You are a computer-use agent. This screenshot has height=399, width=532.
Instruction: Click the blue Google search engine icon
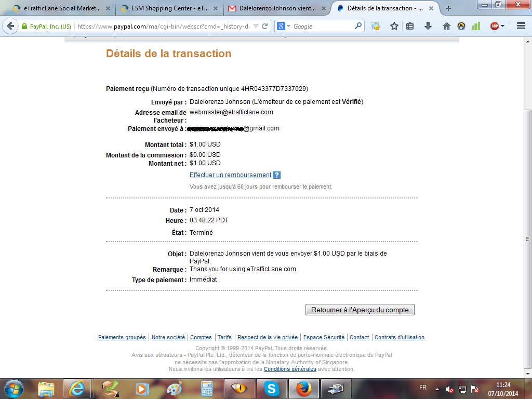coord(281,26)
